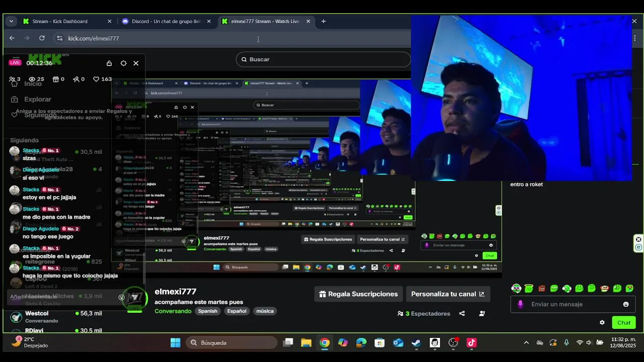This screenshot has height=362, width=644.
Task: Go back in the browser
Action: point(12,38)
